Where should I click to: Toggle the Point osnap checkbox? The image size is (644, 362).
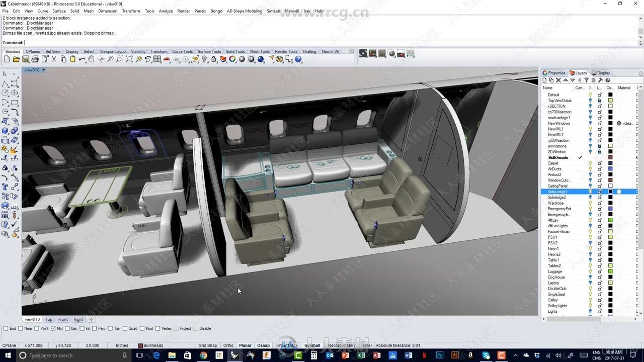tap(37, 328)
